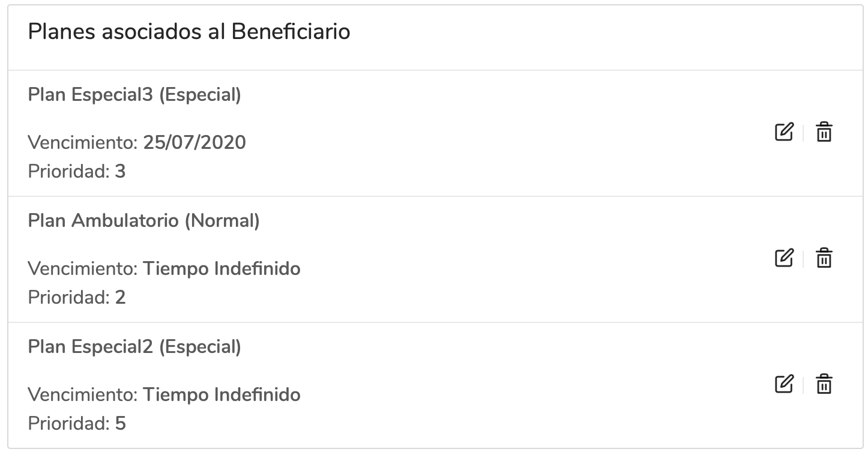Select the edit pencil icon for Plan Ambulatorio

784,258
